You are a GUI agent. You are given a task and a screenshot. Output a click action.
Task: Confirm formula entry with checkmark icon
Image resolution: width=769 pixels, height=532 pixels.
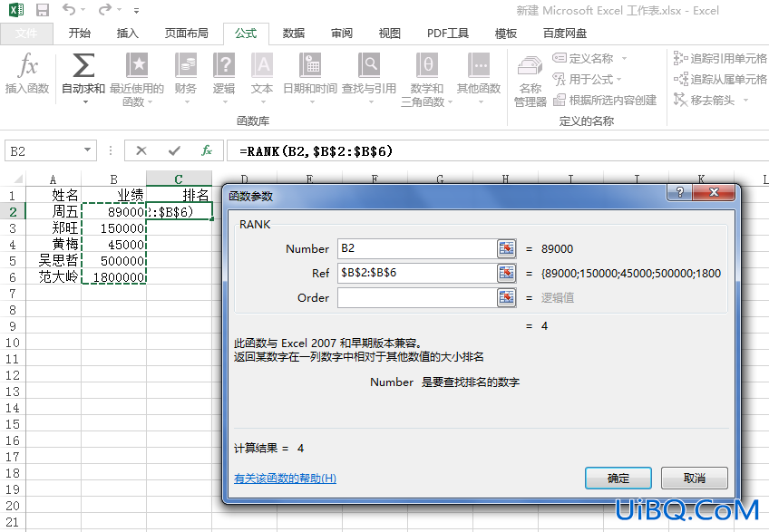(174, 150)
